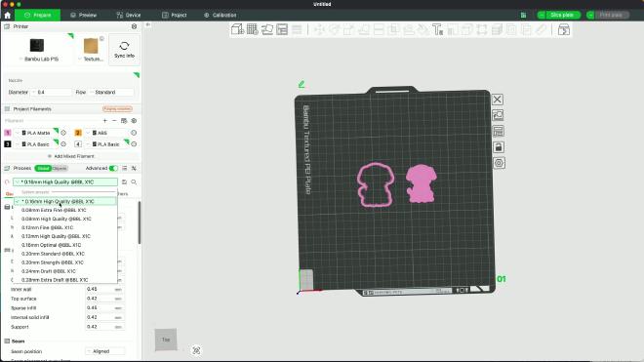Open the Flow Standard dropdown

pyautogui.click(x=111, y=93)
